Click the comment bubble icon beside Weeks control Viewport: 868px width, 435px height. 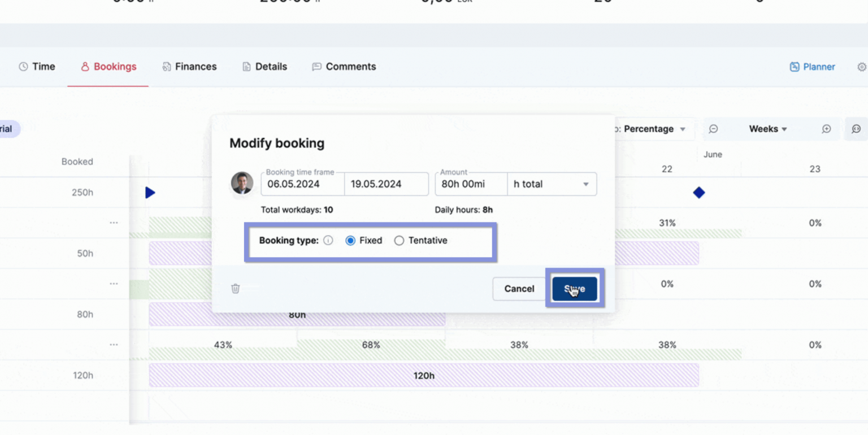coord(713,128)
